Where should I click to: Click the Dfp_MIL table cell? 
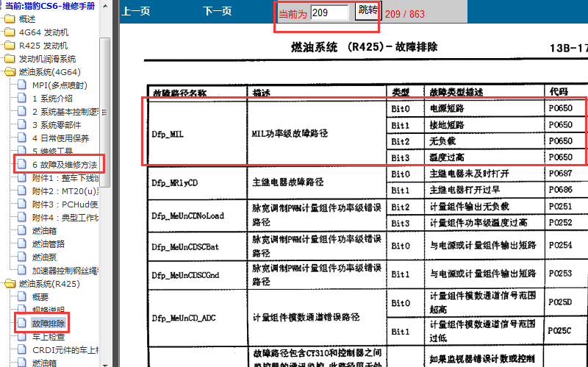coord(198,133)
